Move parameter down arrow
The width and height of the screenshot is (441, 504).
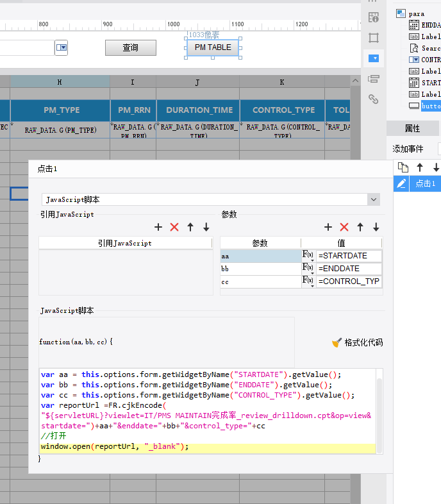pos(376,227)
